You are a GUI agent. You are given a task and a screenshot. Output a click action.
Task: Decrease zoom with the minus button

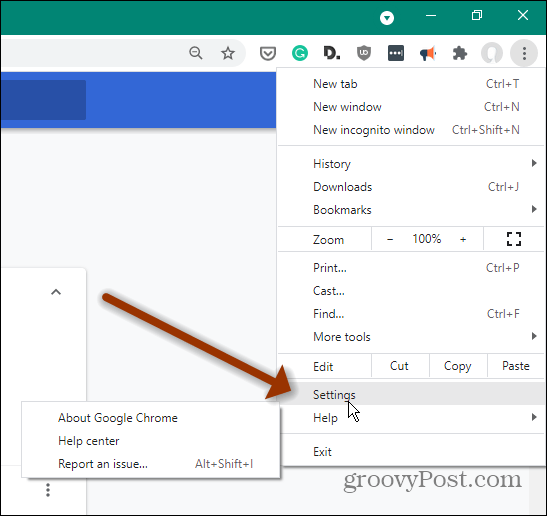pyautogui.click(x=390, y=239)
